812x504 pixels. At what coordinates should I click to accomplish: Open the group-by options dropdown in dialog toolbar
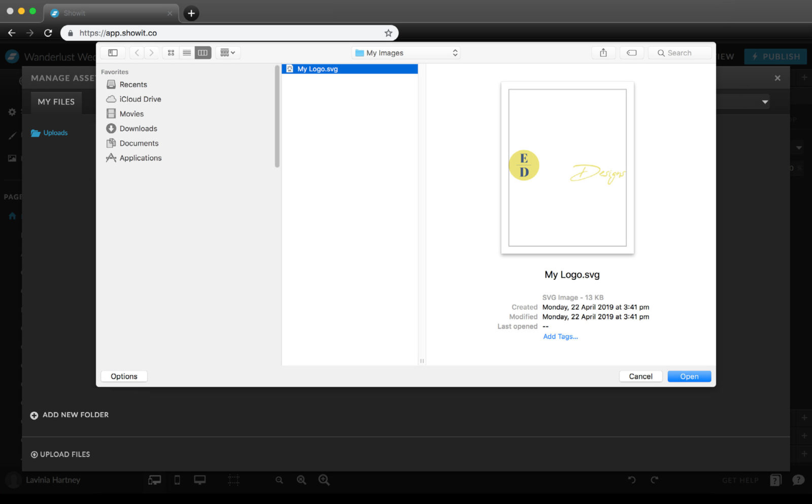[227, 52]
